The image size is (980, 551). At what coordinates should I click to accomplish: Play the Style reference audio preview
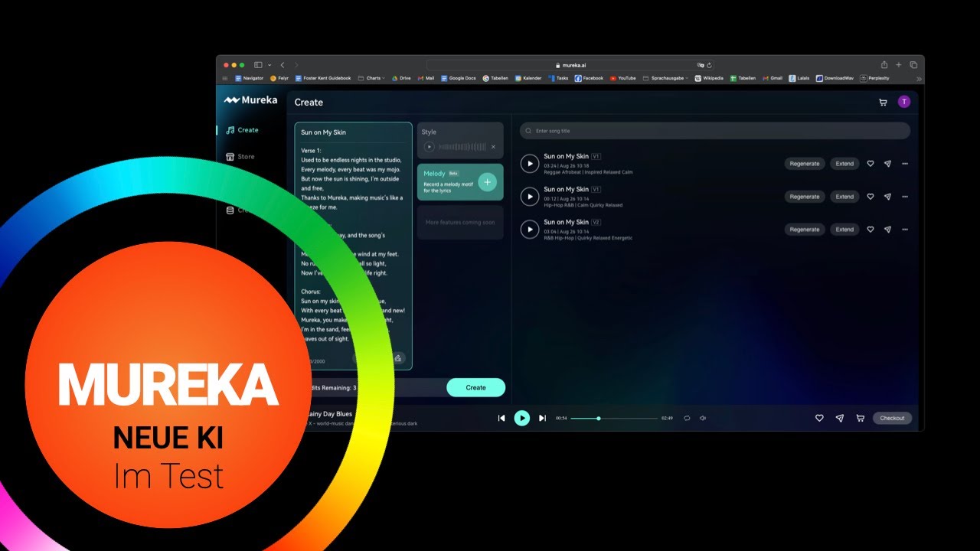click(430, 147)
